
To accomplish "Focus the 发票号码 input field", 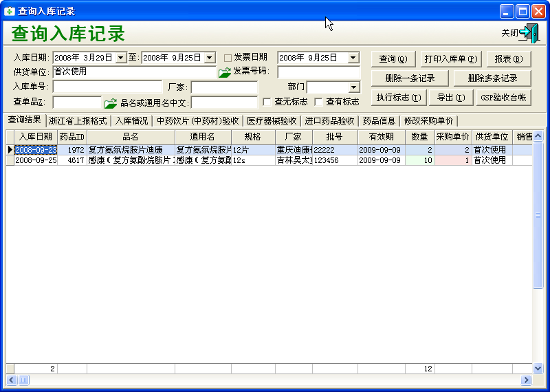I will click(318, 72).
